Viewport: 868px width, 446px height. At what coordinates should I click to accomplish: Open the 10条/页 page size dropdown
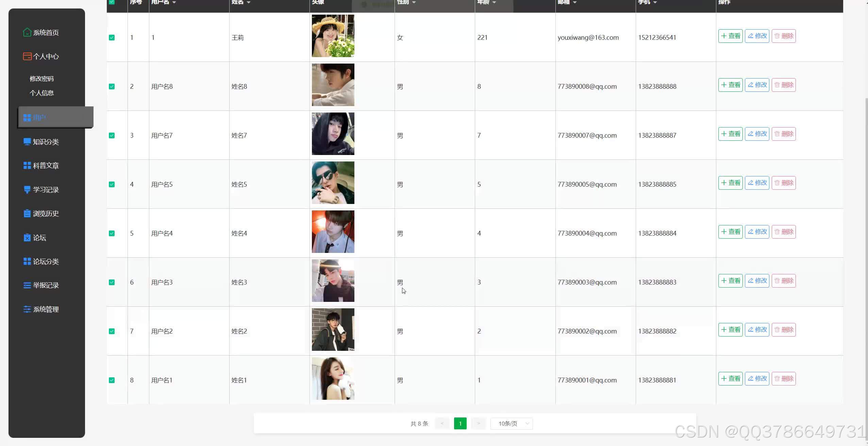pyautogui.click(x=511, y=424)
